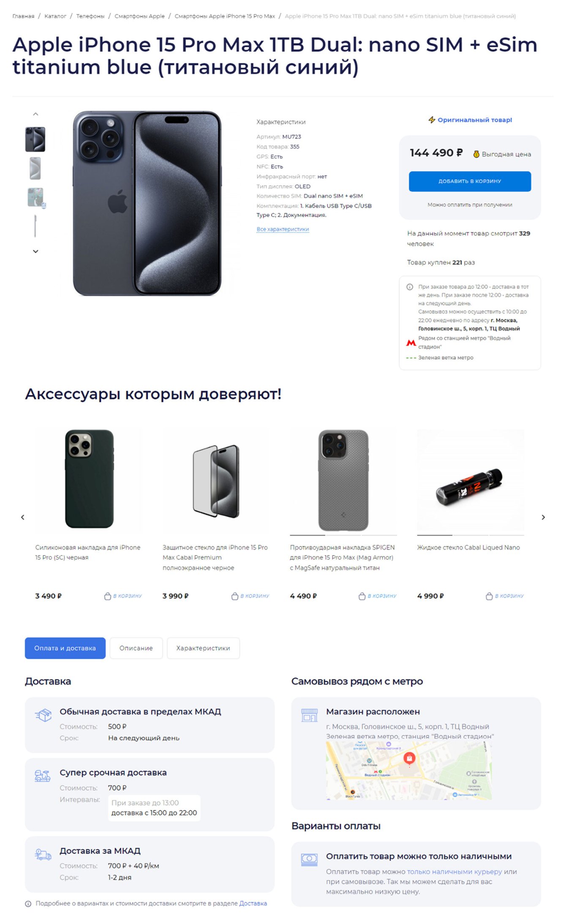Go to Каталог in the breadcrumbs
The height and width of the screenshot is (924, 566).
click(x=55, y=16)
